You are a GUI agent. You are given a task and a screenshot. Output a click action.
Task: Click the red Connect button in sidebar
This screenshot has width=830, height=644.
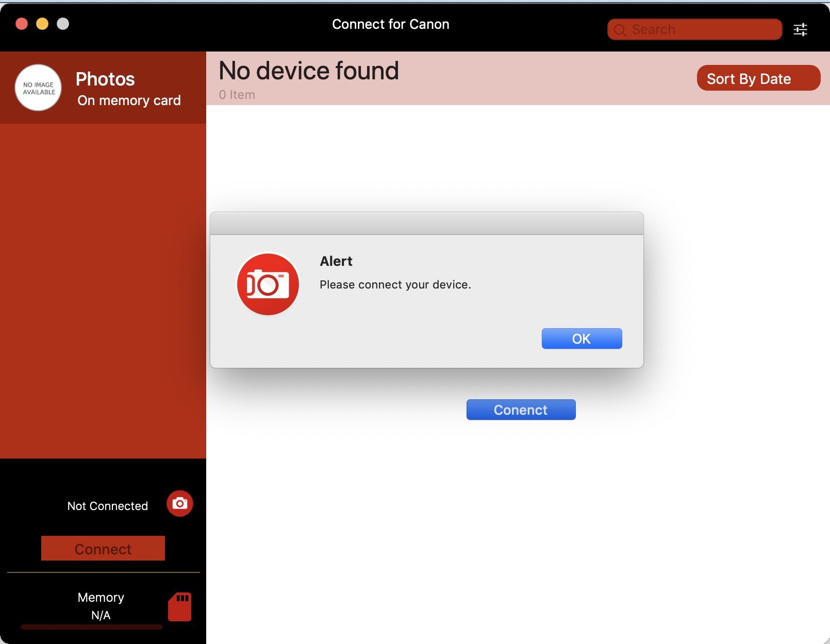(x=103, y=548)
